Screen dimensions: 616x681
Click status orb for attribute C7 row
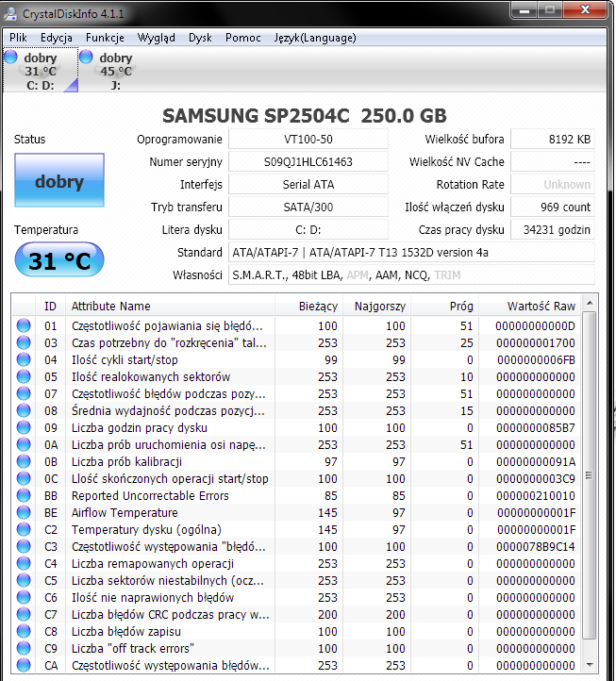click(x=24, y=614)
